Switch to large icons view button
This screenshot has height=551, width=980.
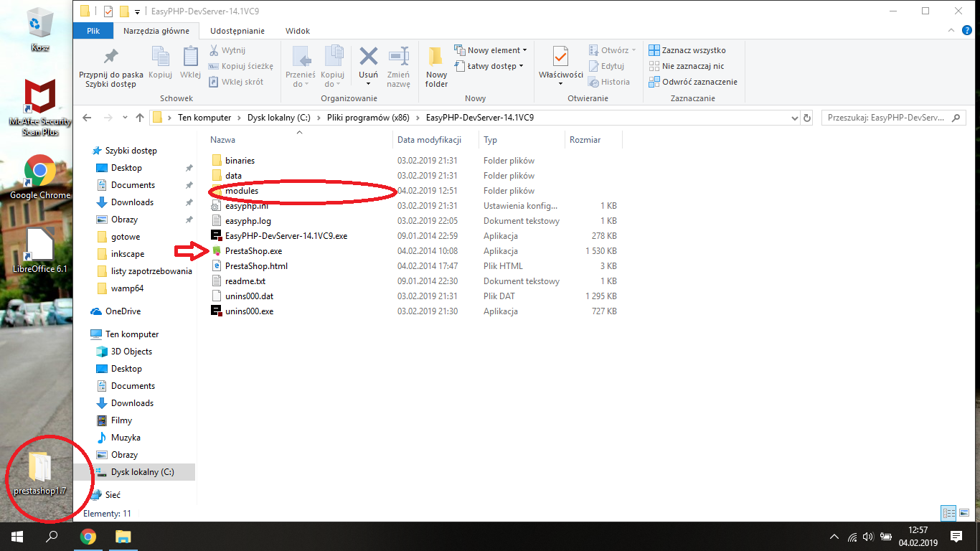tap(963, 513)
